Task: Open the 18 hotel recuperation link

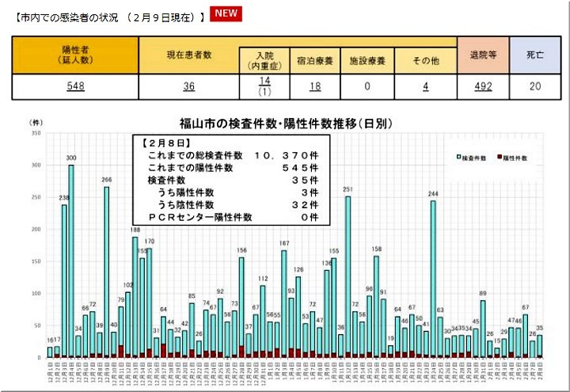Action: click(313, 87)
